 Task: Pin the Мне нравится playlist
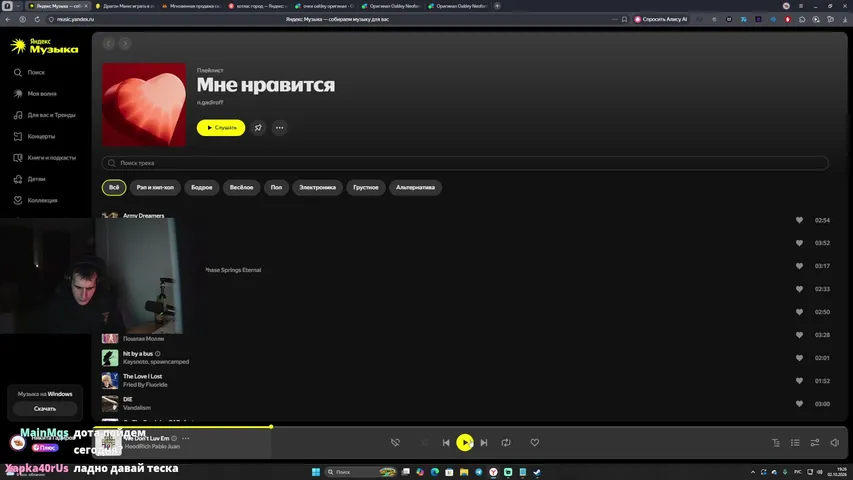coord(258,128)
